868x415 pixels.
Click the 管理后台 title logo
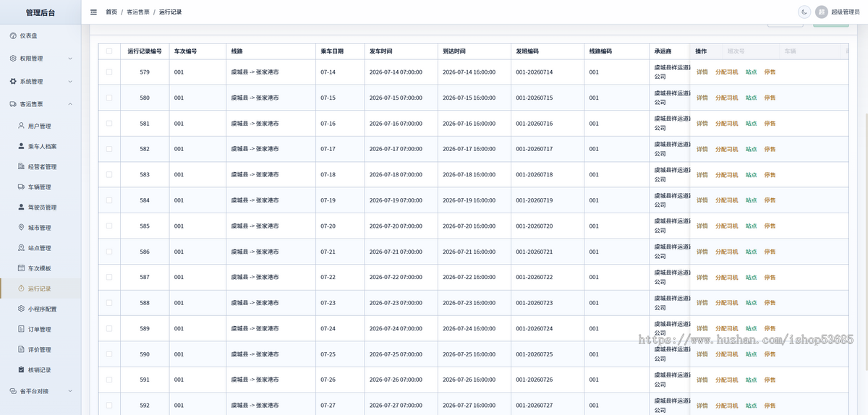click(41, 12)
